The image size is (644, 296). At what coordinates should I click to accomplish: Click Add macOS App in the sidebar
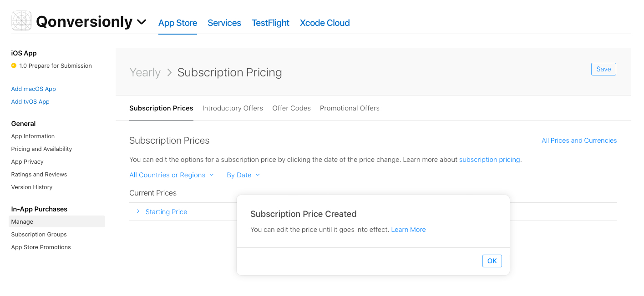point(33,89)
